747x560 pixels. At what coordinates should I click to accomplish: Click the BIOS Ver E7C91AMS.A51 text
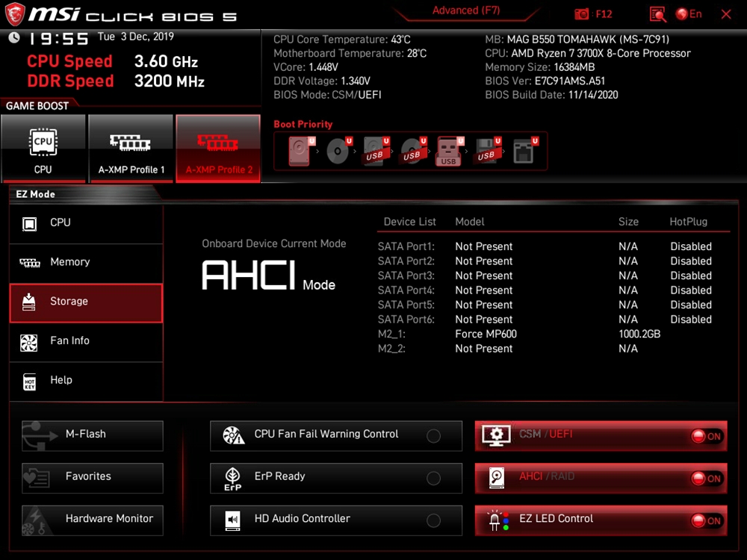point(545,81)
